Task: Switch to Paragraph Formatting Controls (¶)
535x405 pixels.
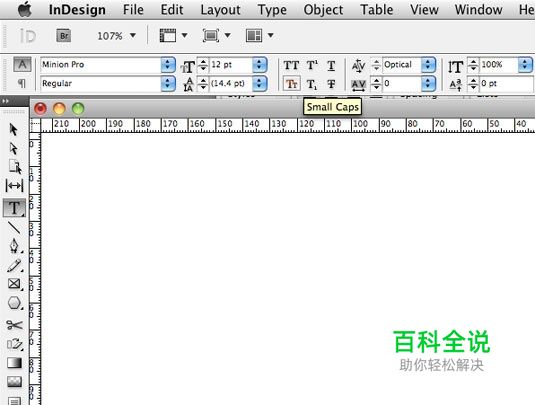Action: 22,83
